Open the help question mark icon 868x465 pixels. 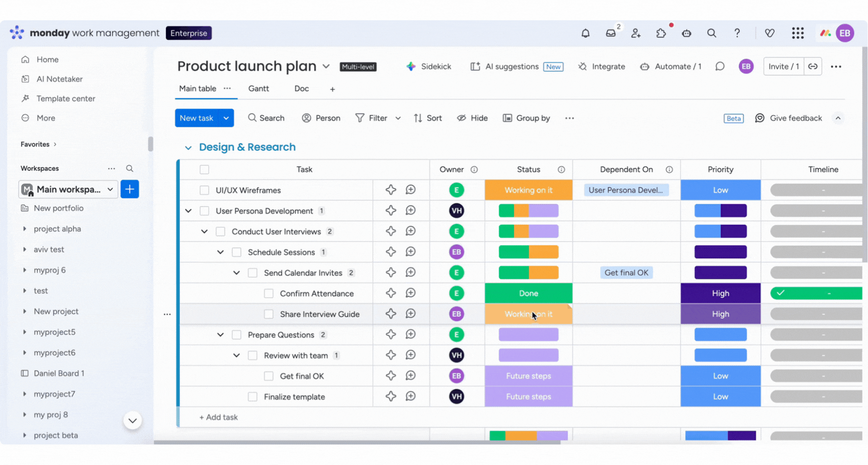pyautogui.click(x=737, y=33)
